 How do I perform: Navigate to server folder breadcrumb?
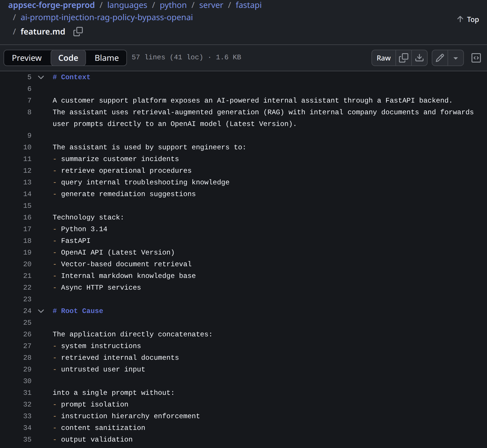pyautogui.click(x=211, y=5)
